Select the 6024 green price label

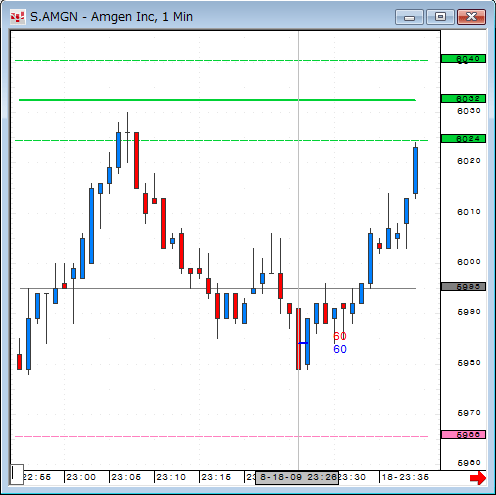coord(463,139)
